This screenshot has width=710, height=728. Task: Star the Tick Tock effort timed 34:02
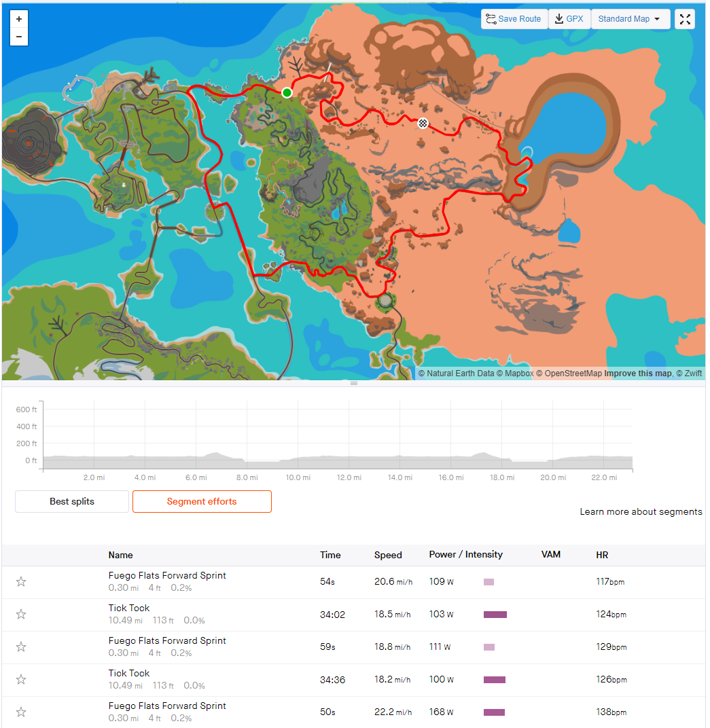pyautogui.click(x=21, y=614)
